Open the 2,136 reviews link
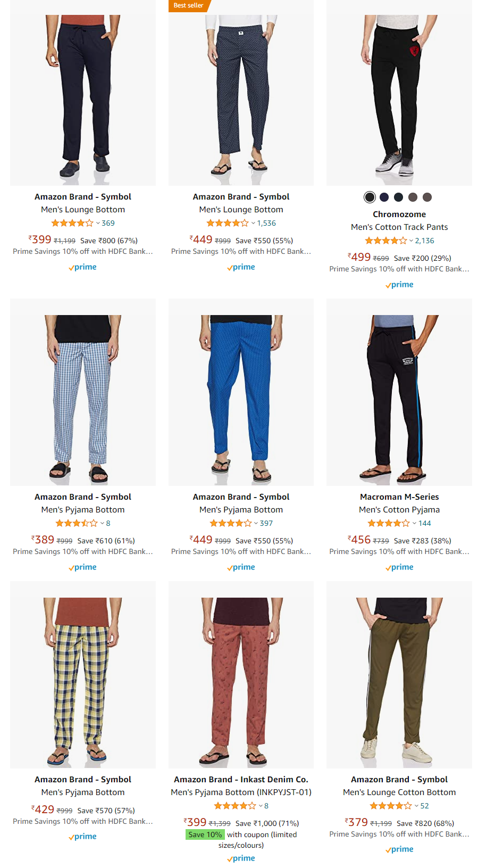This screenshot has width=478, height=868. click(x=424, y=241)
